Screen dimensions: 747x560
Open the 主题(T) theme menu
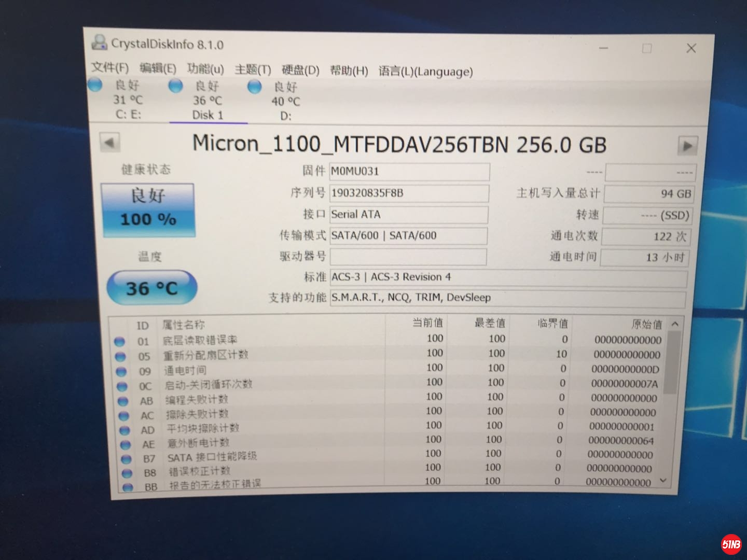(253, 69)
